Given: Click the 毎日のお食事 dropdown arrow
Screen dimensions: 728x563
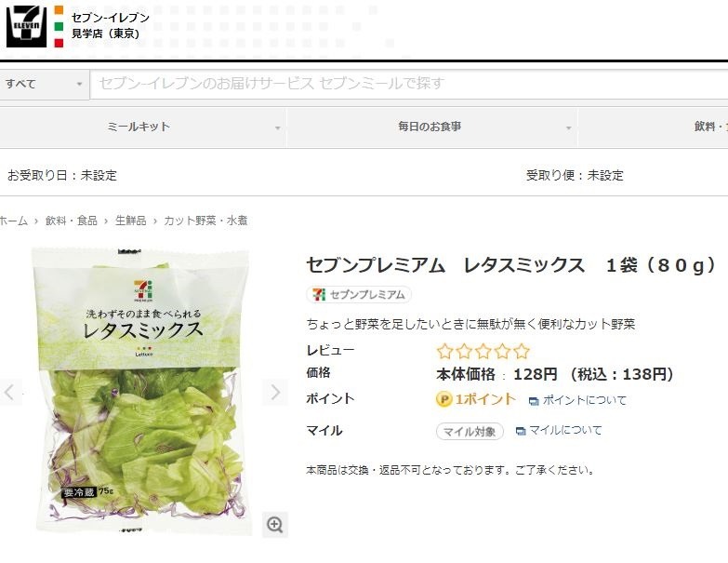Looking at the screenshot, I should [x=568, y=128].
